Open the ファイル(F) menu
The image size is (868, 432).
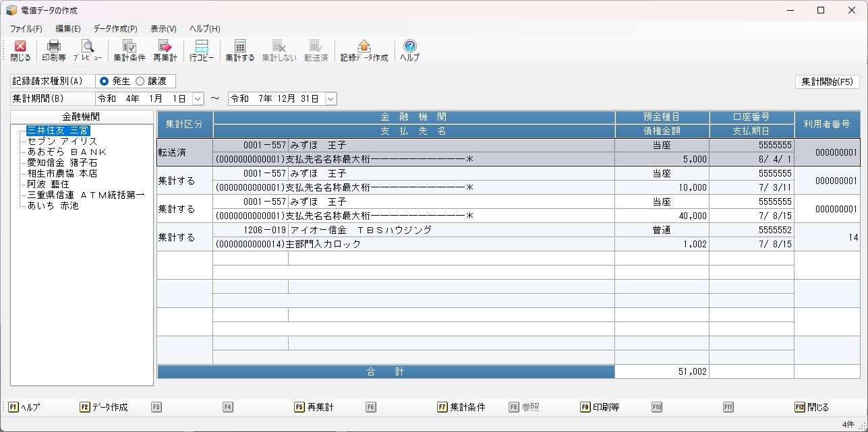pyautogui.click(x=26, y=29)
